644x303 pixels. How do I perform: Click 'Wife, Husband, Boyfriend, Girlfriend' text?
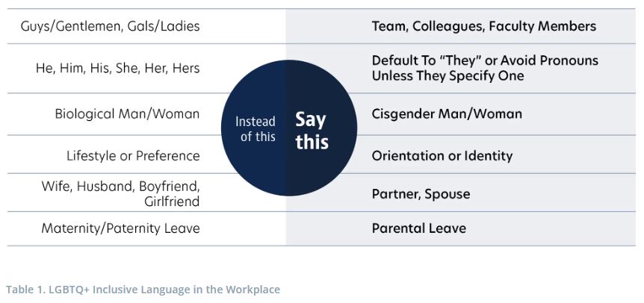[120, 193]
